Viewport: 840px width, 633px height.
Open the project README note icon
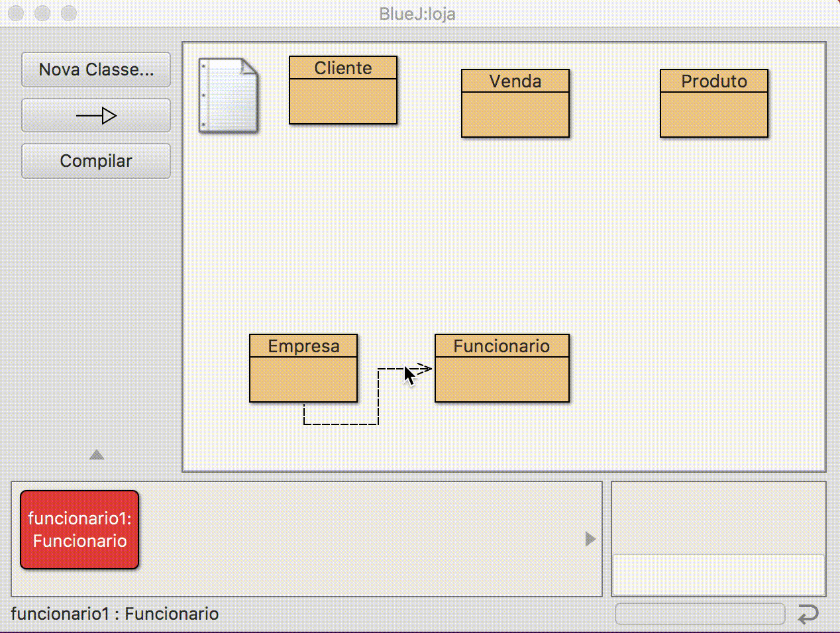228,96
